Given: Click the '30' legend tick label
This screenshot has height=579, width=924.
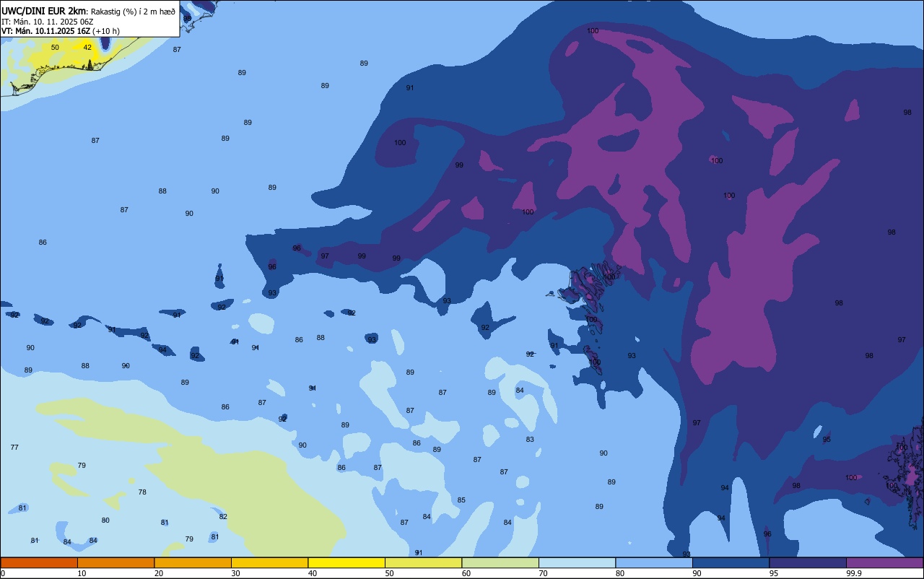Looking at the screenshot, I should [235, 573].
